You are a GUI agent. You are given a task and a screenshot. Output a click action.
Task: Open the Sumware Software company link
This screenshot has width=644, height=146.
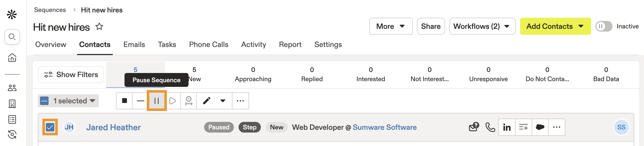(384, 127)
